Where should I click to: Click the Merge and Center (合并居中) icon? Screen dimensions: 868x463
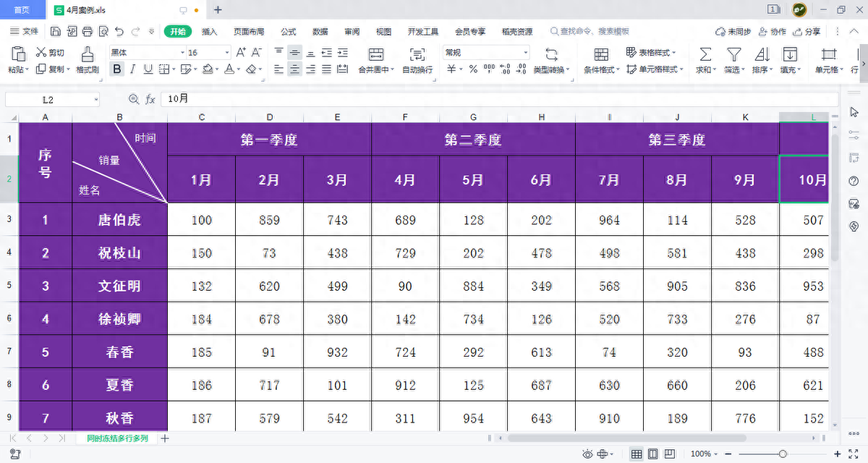point(376,54)
